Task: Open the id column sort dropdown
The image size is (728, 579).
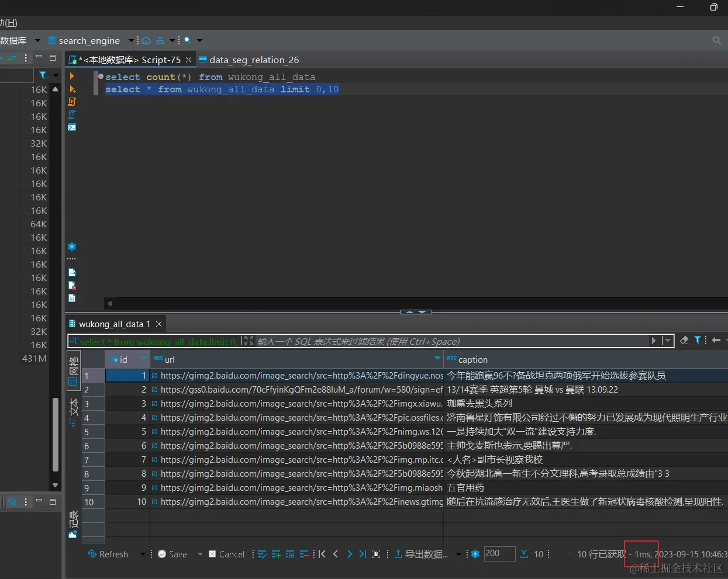Action: tap(144, 358)
